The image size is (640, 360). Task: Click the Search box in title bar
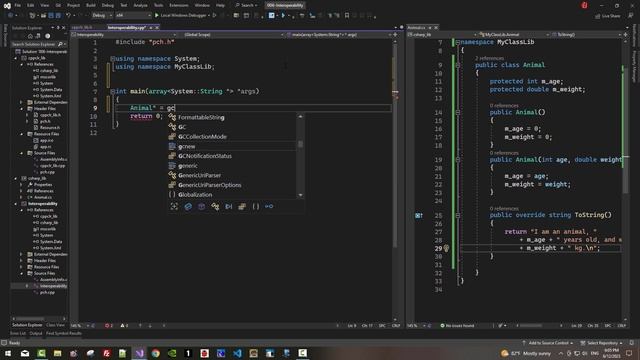247,5
